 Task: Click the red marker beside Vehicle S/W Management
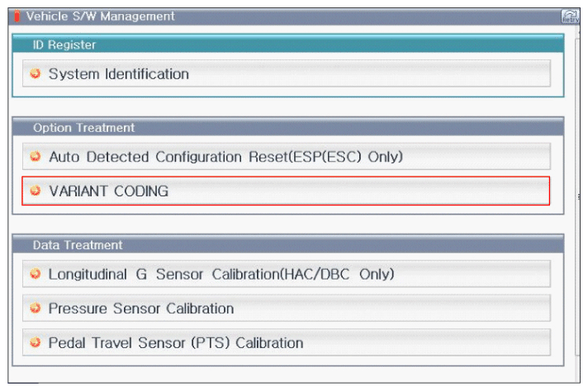point(17,16)
